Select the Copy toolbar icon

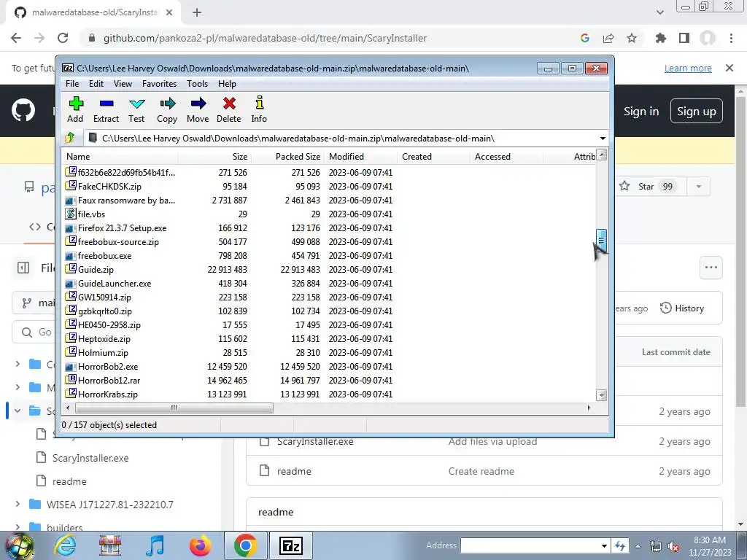click(167, 110)
